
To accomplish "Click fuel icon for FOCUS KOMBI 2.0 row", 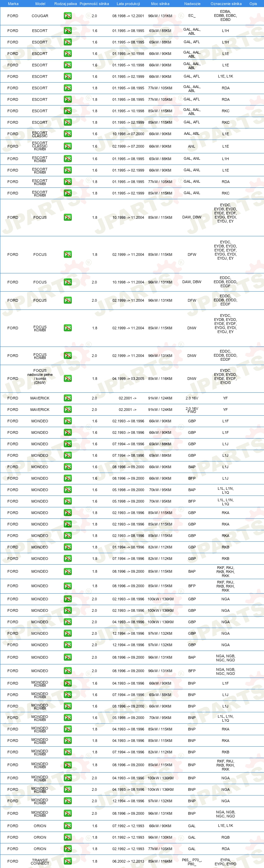I will click(68, 356).
